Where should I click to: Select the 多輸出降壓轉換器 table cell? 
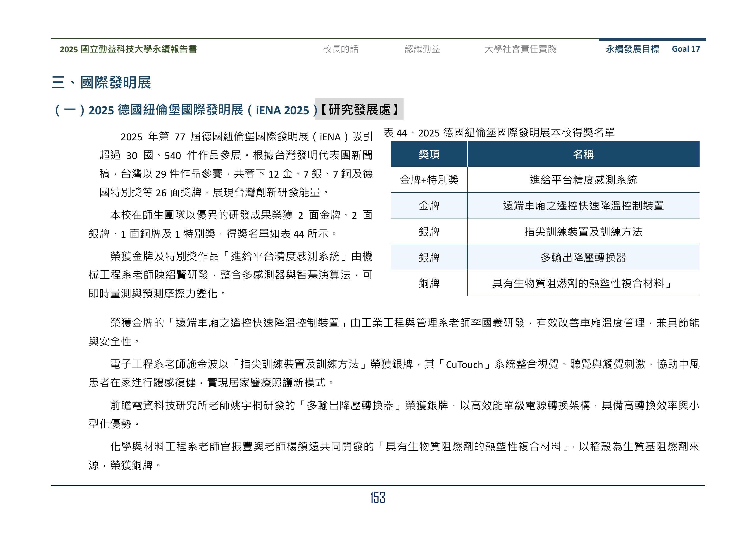coord(583,257)
